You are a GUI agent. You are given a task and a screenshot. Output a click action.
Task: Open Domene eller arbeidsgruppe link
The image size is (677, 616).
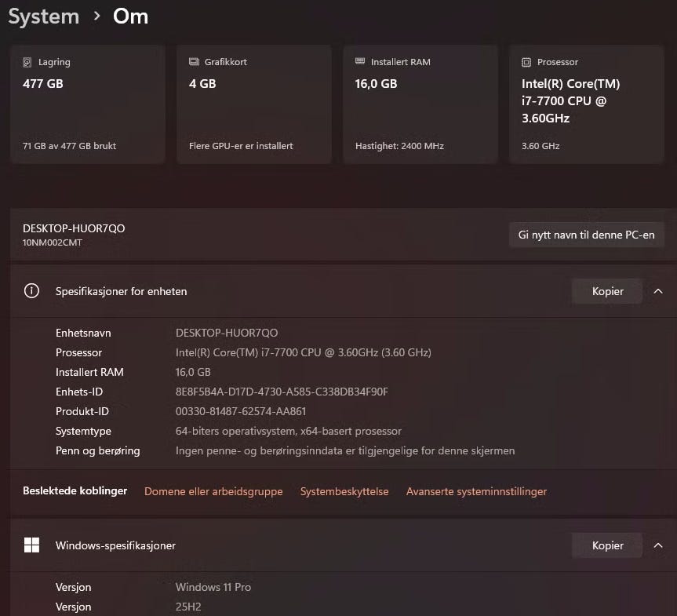tap(213, 491)
